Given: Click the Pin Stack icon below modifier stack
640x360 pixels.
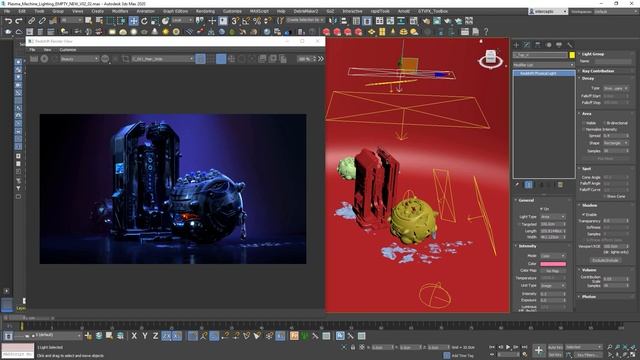Looking at the screenshot, I should 517,185.
